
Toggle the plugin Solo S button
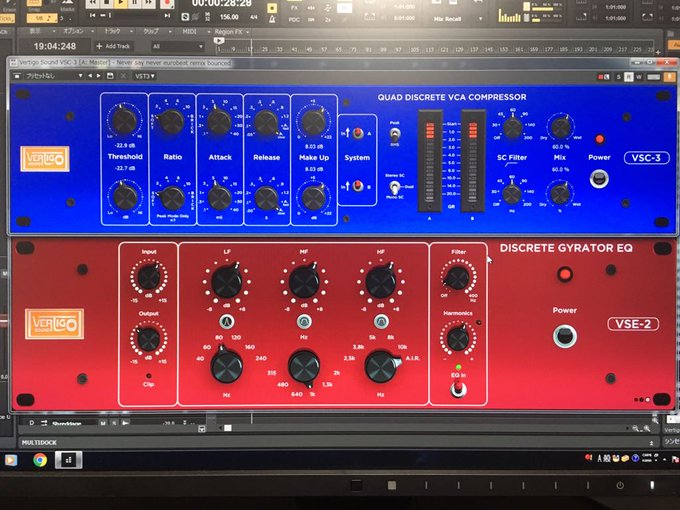coord(618,77)
